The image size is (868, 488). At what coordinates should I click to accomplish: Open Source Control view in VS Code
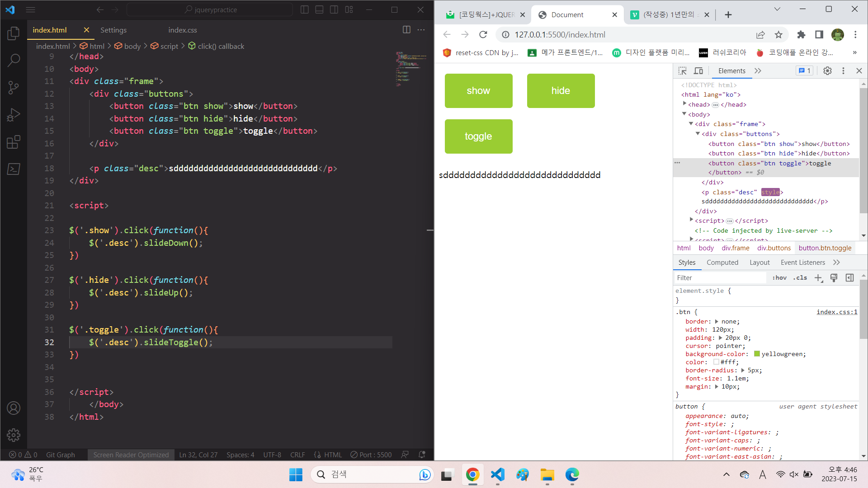(14, 87)
